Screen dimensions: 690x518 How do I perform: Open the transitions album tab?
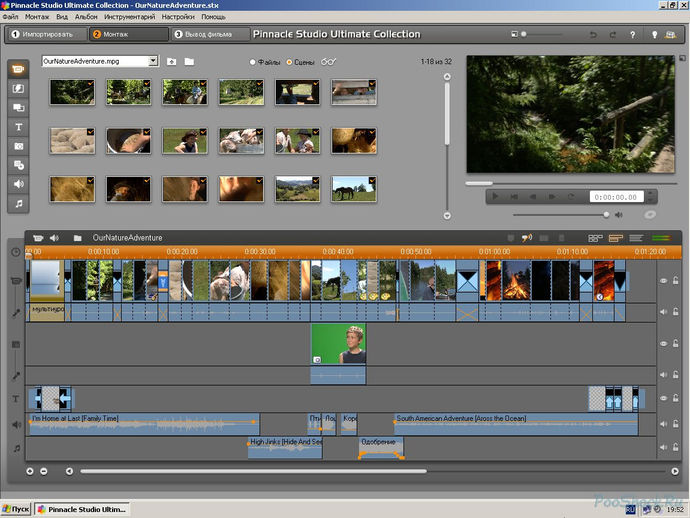point(18,88)
